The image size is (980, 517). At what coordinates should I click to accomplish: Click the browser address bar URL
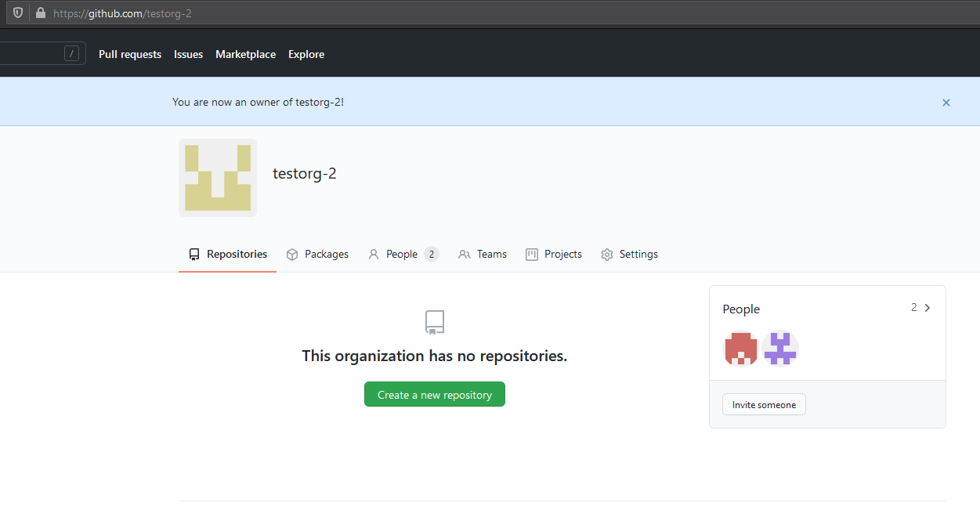(x=122, y=13)
